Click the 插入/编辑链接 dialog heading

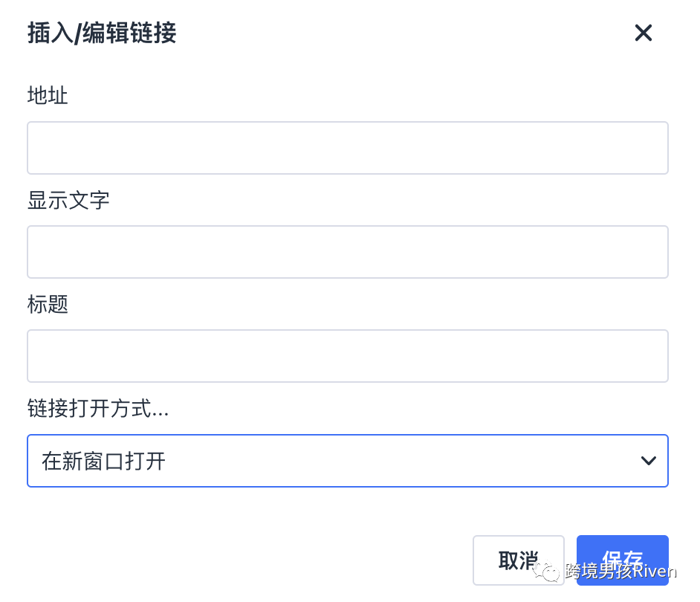(102, 33)
